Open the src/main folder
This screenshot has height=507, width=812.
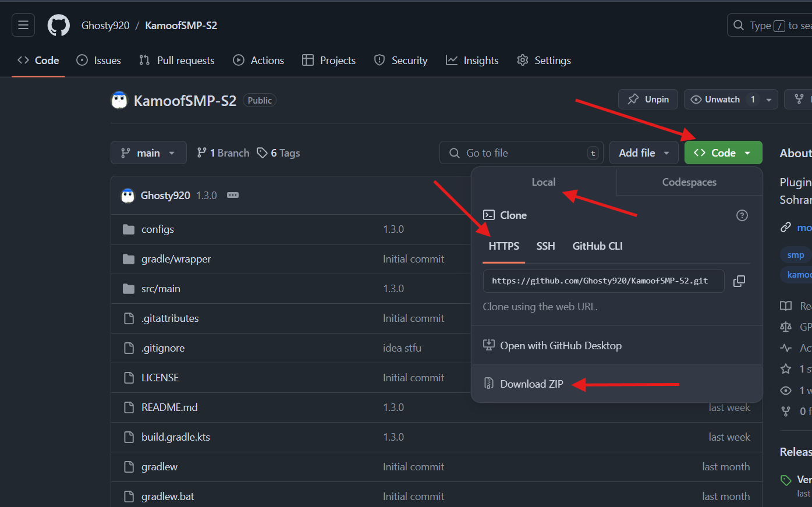161,289
